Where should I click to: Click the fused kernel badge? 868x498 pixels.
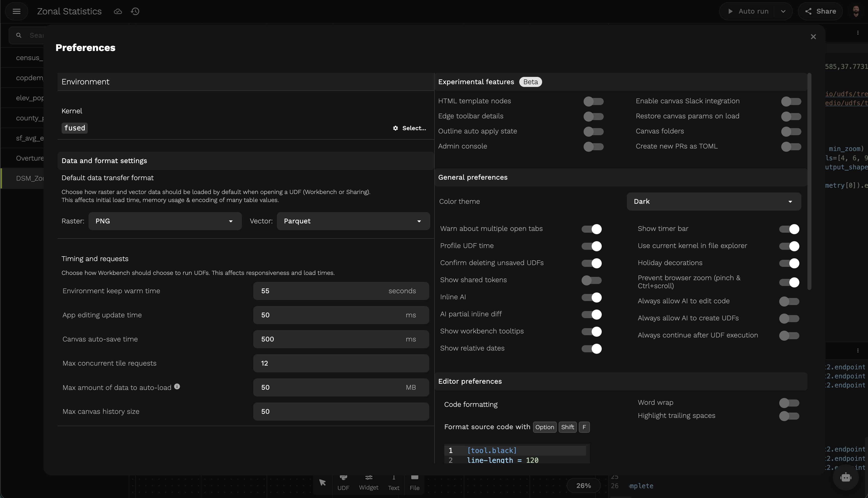(75, 128)
